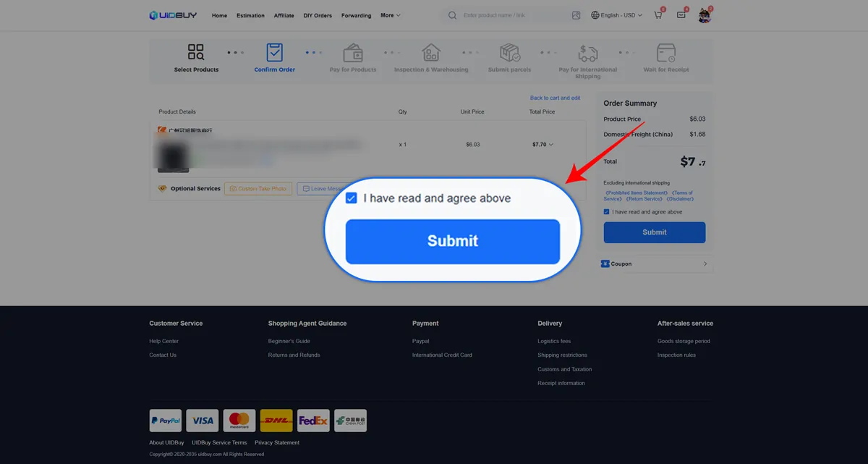
Task: Open the Affiliate nav item
Action: click(284, 15)
